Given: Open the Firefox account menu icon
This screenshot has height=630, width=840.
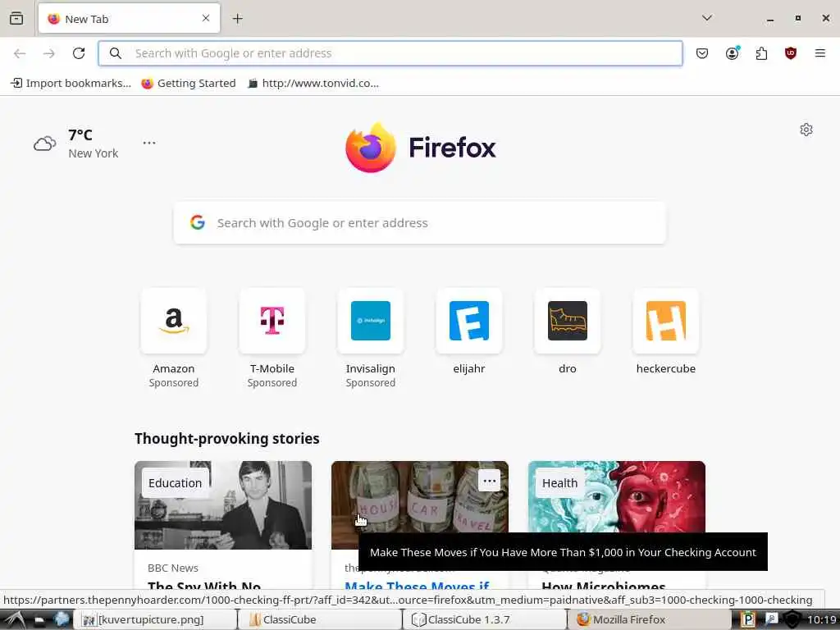Looking at the screenshot, I should click(x=733, y=53).
